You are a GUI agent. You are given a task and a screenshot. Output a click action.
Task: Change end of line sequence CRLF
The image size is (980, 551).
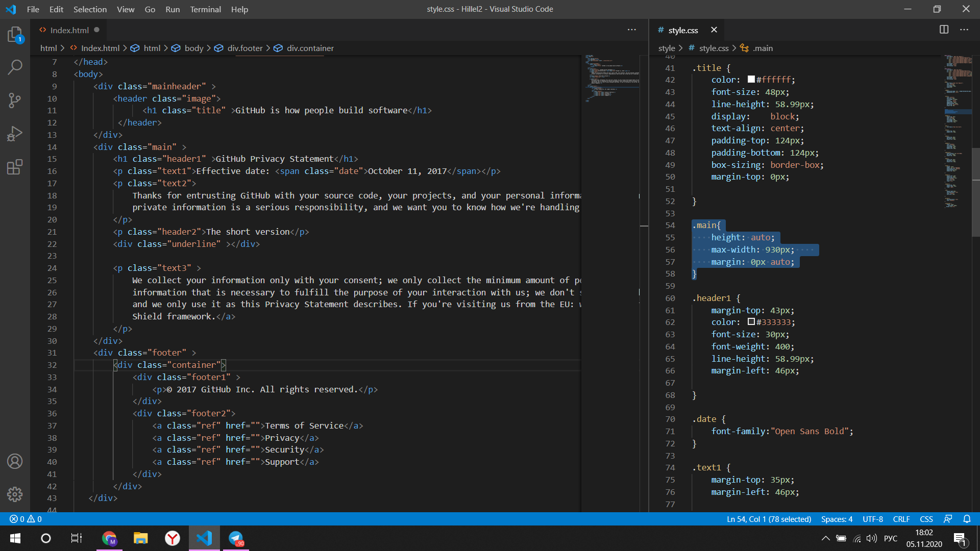coord(901,519)
